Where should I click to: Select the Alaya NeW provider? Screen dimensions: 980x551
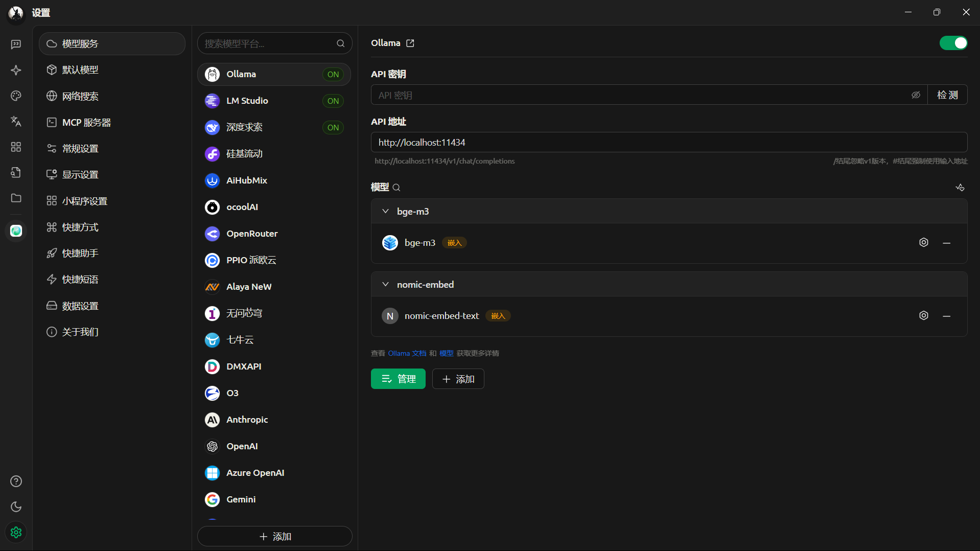(x=274, y=287)
